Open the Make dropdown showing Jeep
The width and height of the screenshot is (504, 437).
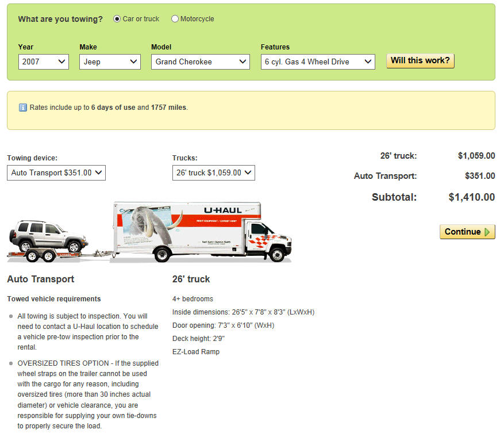coord(110,62)
